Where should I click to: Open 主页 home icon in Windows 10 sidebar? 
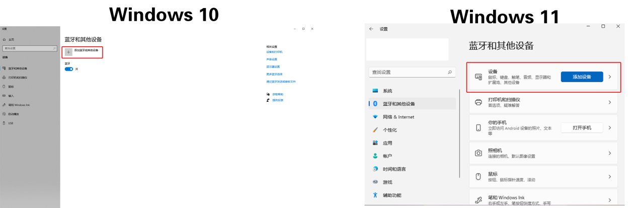click(x=4, y=39)
